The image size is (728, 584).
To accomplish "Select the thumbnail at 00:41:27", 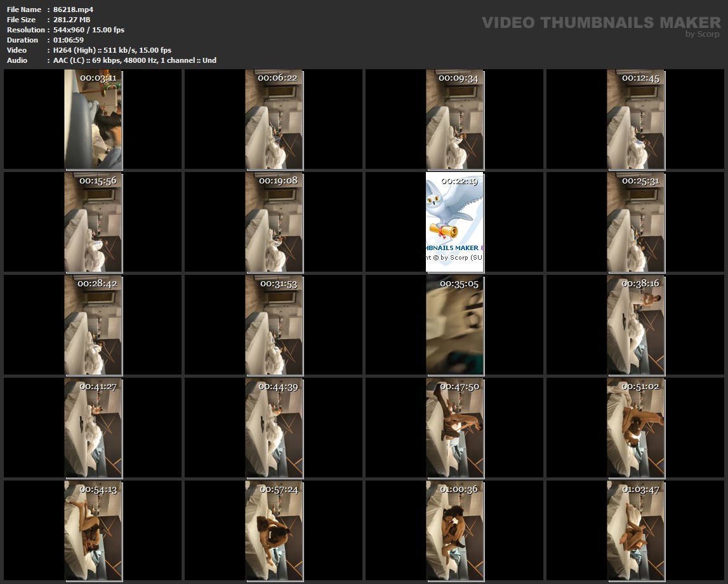I will [93, 428].
